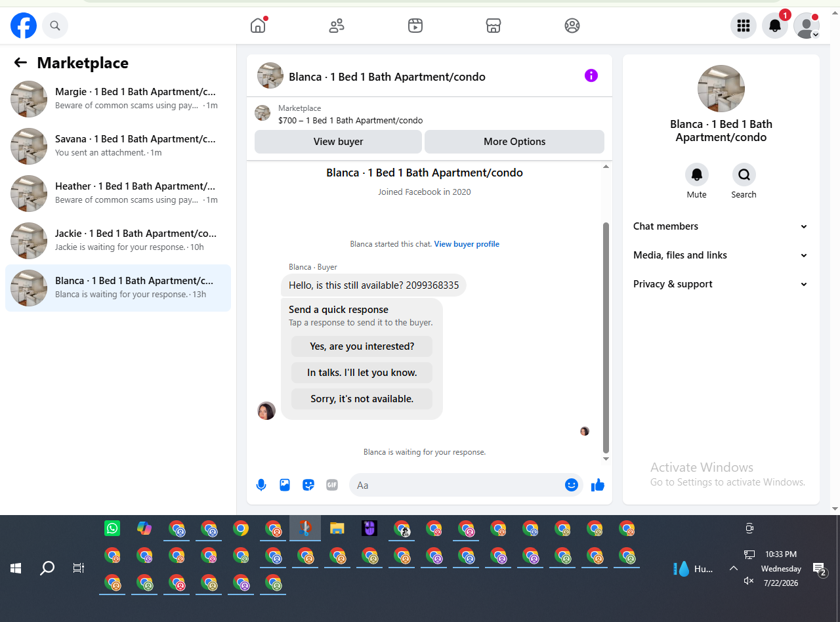Click the "$700 – 1 Bed 1 Bath Apartment/condo" listing text

coord(350,121)
